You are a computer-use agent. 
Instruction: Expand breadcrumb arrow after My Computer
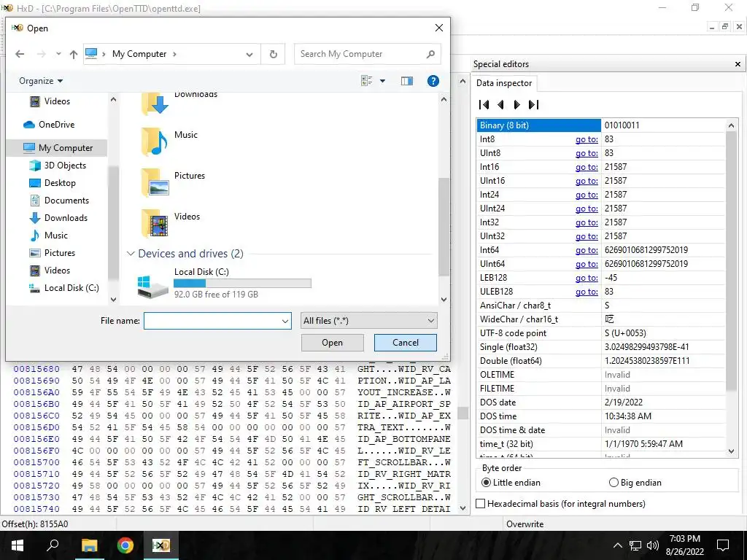(x=174, y=54)
